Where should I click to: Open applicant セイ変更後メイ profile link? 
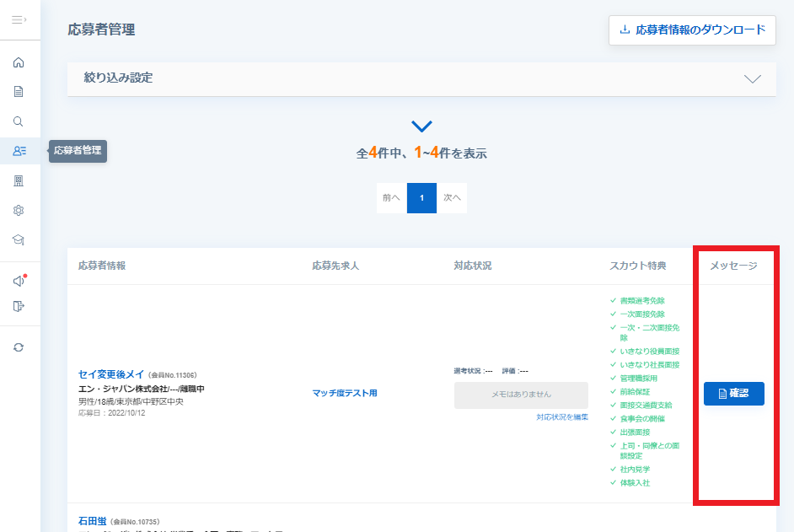(111, 374)
